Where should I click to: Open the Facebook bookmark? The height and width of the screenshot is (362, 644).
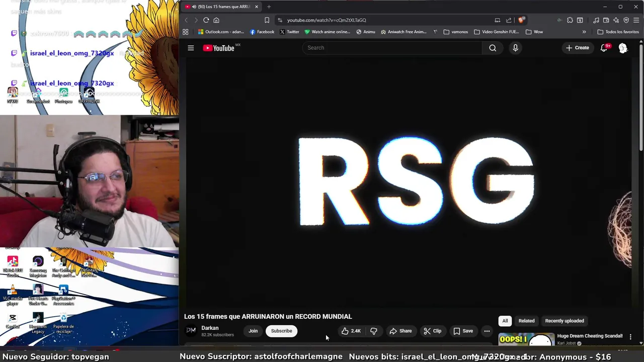pyautogui.click(x=262, y=32)
